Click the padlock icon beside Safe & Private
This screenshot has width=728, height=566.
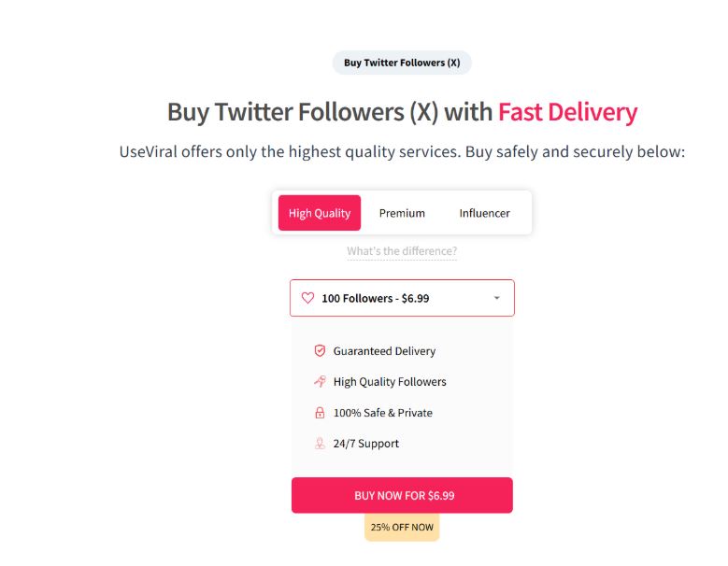click(x=320, y=413)
